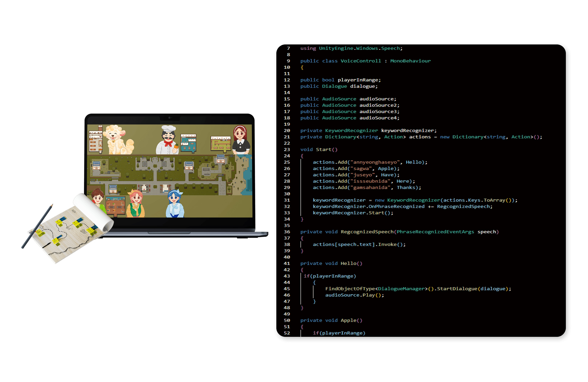Click the laptop webcam
Viewport: 588px width, 382px height.
coord(169,118)
